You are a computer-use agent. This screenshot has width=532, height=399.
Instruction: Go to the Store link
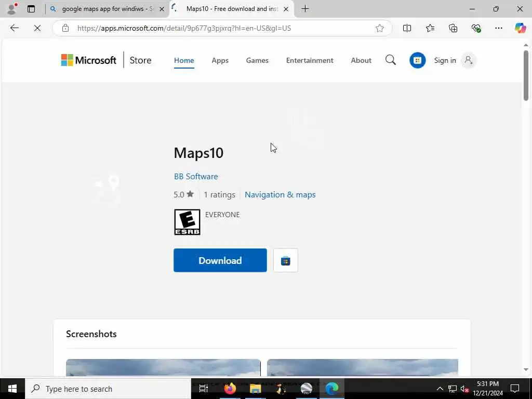pos(140,60)
